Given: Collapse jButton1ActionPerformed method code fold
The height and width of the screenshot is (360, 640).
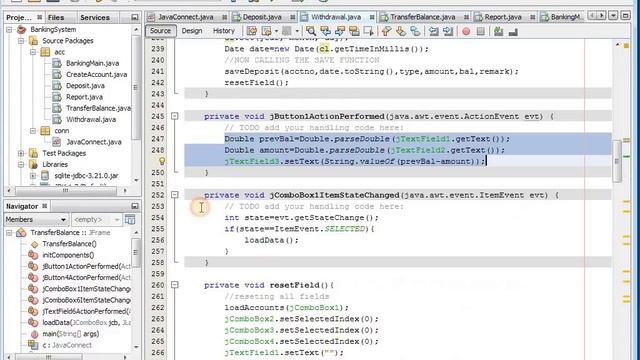Looking at the screenshot, I should click(x=175, y=116).
